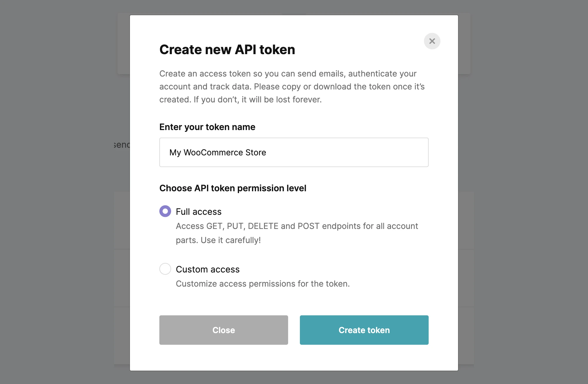588x384 pixels.
Task: Click the "My WooCommerce Store" text in field
Action: point(218,153)
